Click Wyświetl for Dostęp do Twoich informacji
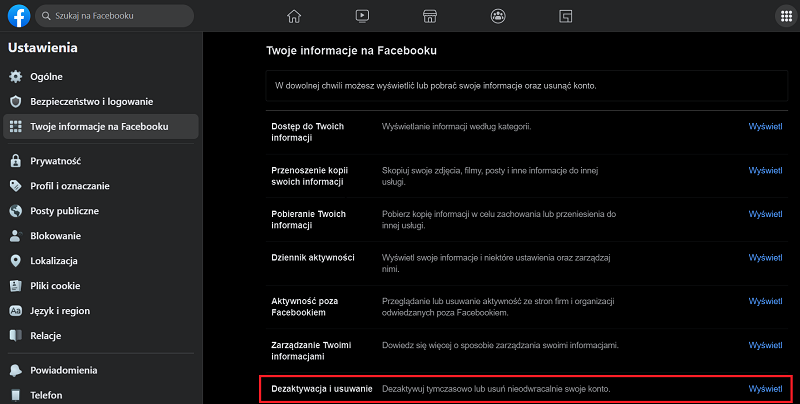The height and width of the screenshot is (404, 800). [x=765, y=127]
